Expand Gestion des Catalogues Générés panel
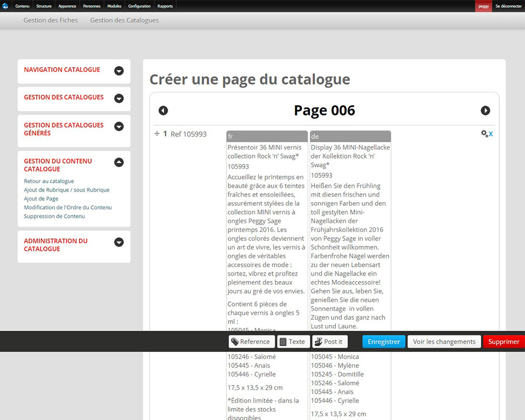Viewport: 525px width, 420px height. tap(119, 127)
